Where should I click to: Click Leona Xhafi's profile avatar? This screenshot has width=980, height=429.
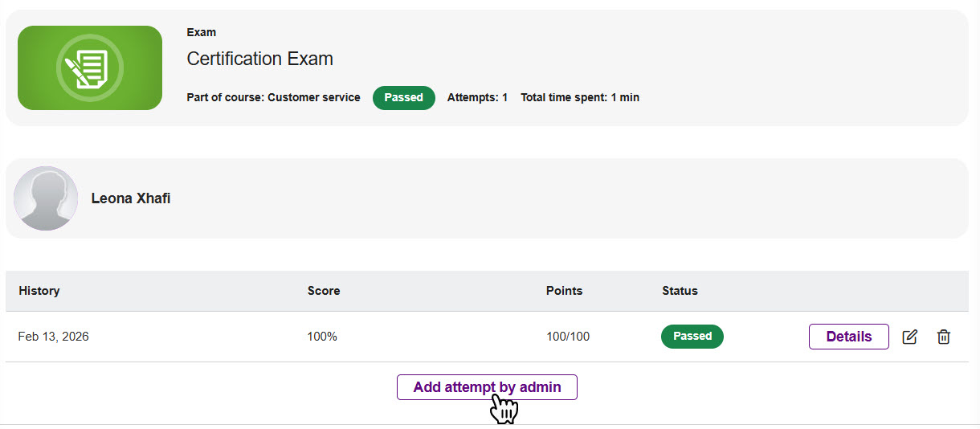pyautogui.click(x=46, y=198)
